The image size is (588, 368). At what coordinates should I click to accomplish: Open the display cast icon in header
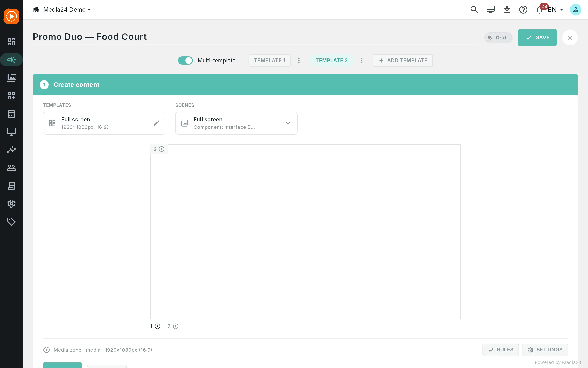tap(490, 9)
